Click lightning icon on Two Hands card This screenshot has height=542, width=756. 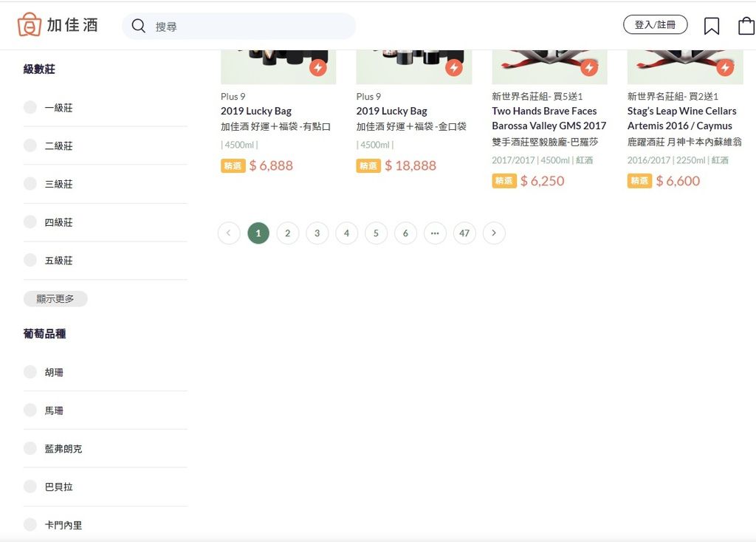point(589,67)
